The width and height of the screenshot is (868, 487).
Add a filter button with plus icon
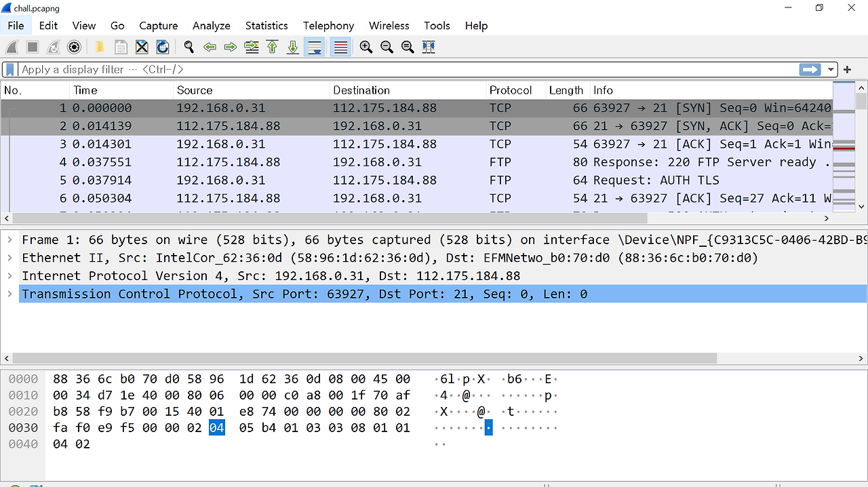pyautogui.click(x=848, y=69)
